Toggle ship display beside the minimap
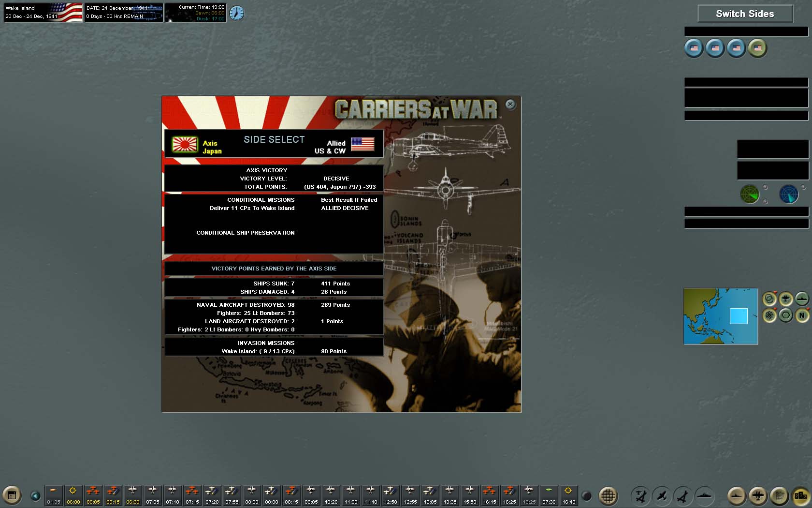This screenshot has height=508, width=812. tap(802, 299)
